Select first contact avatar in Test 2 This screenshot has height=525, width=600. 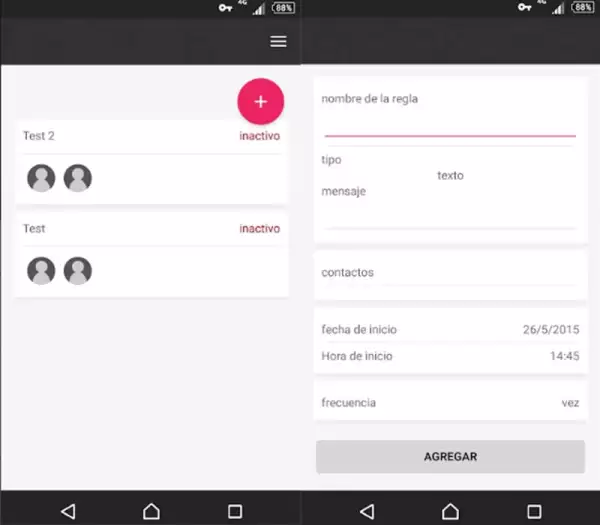pyautogui.click(x=41, y=178)
